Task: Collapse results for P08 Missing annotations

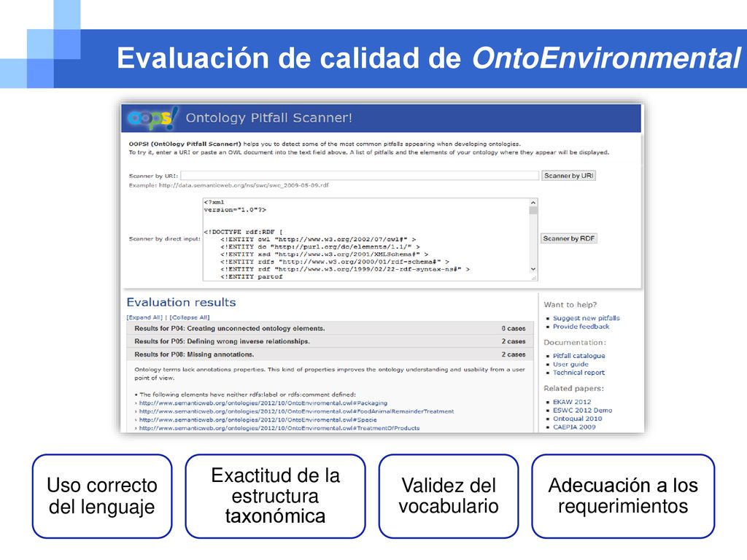Action: pyautogui.click(x=330, y=355)
